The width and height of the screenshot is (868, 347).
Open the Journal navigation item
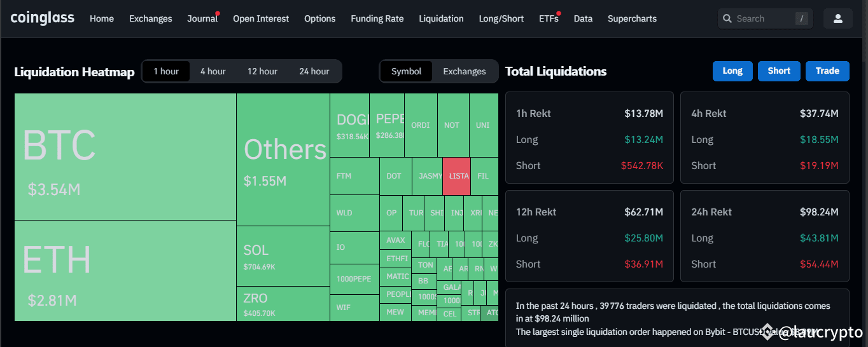pos(202,18)
